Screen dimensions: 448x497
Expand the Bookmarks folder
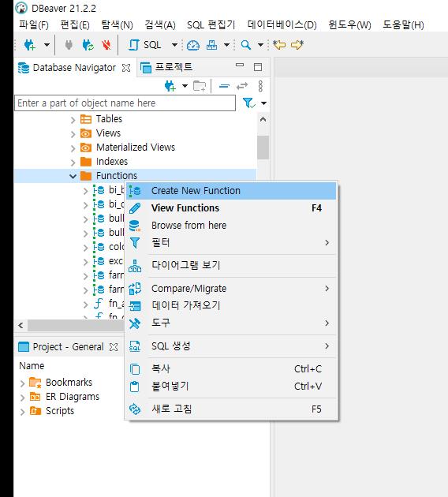coord(22,383)
